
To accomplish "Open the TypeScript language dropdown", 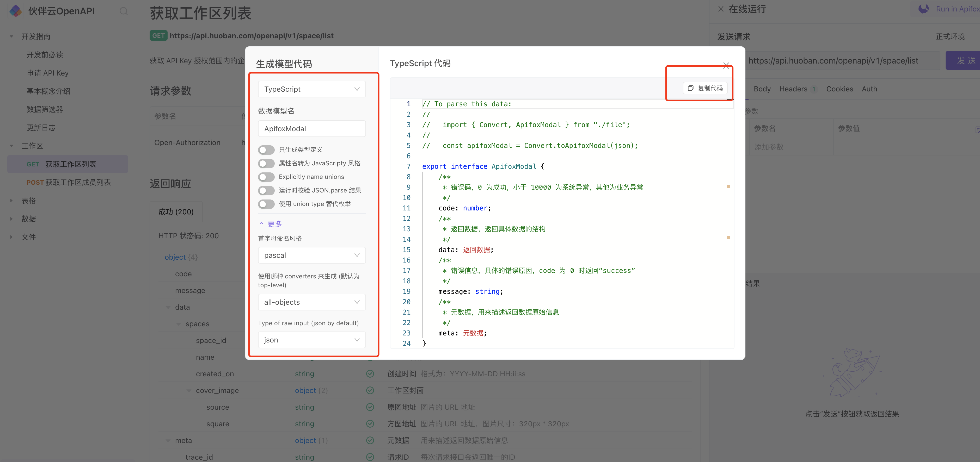I will 311,89.
